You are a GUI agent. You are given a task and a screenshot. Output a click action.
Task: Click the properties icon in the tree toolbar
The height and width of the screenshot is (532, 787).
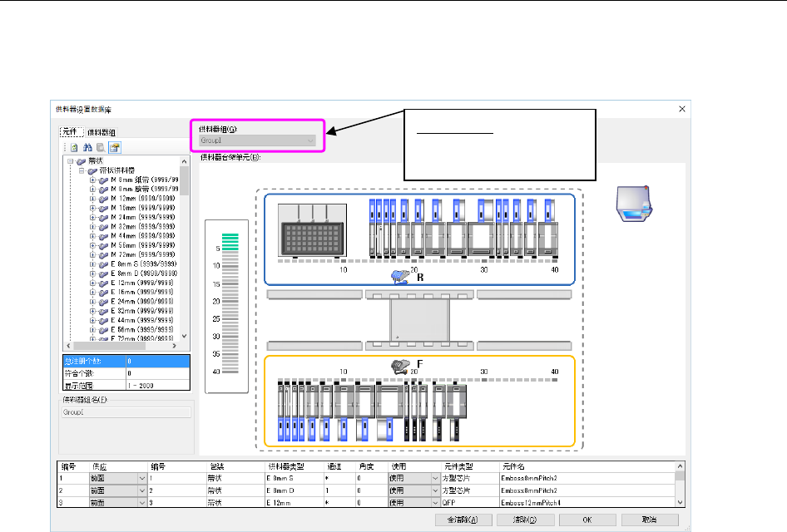click(x=113, y=147)
